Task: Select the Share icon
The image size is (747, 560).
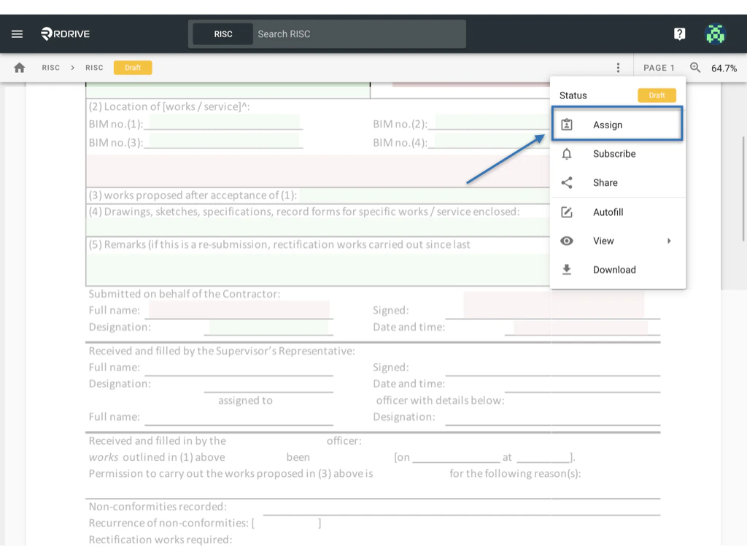Action: (567, 182)
